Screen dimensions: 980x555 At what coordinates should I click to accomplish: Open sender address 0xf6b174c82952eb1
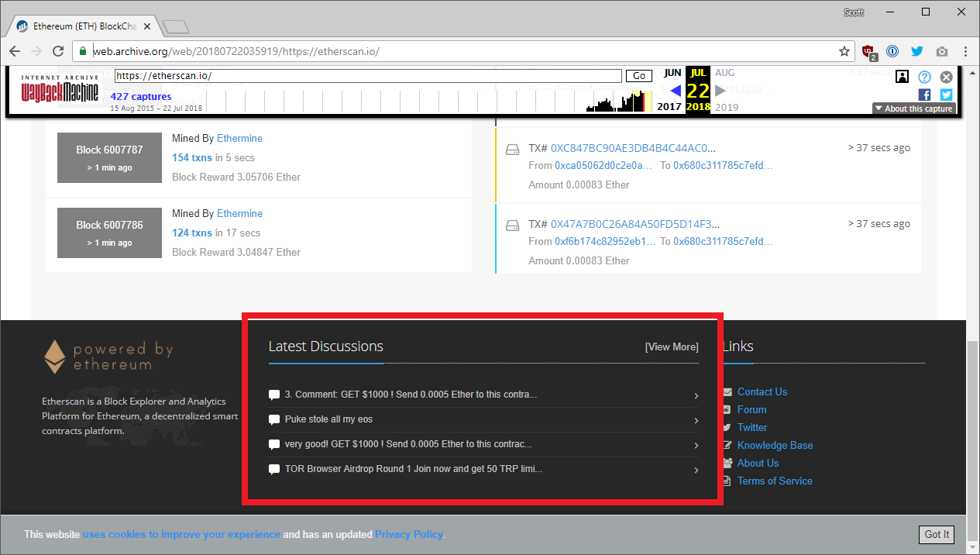[605, 242]
